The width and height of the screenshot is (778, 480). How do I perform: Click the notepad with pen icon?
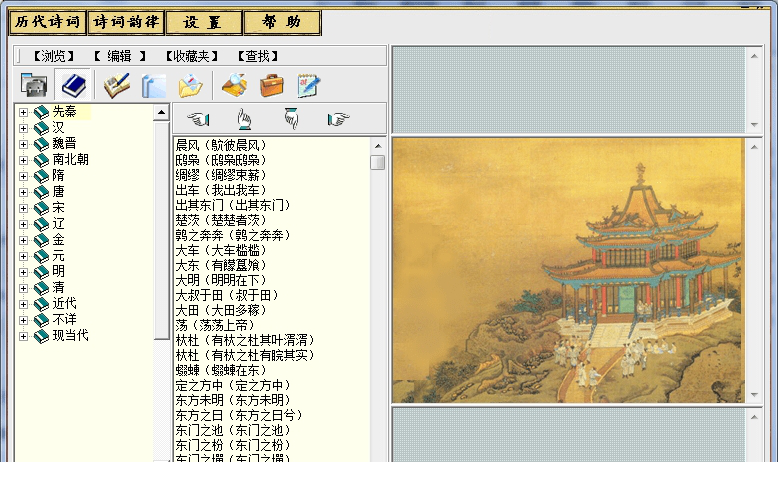pos(309,85)
